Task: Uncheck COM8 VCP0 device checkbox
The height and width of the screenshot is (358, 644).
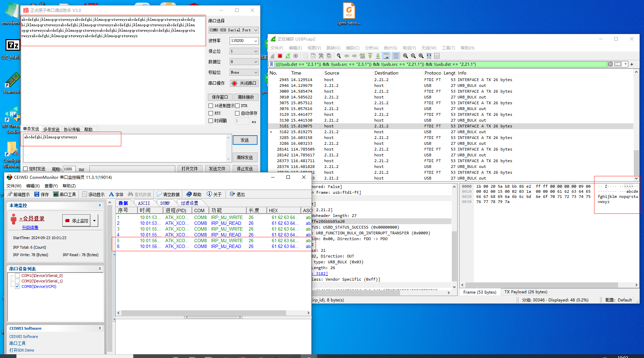Action: tap(17, 286)
